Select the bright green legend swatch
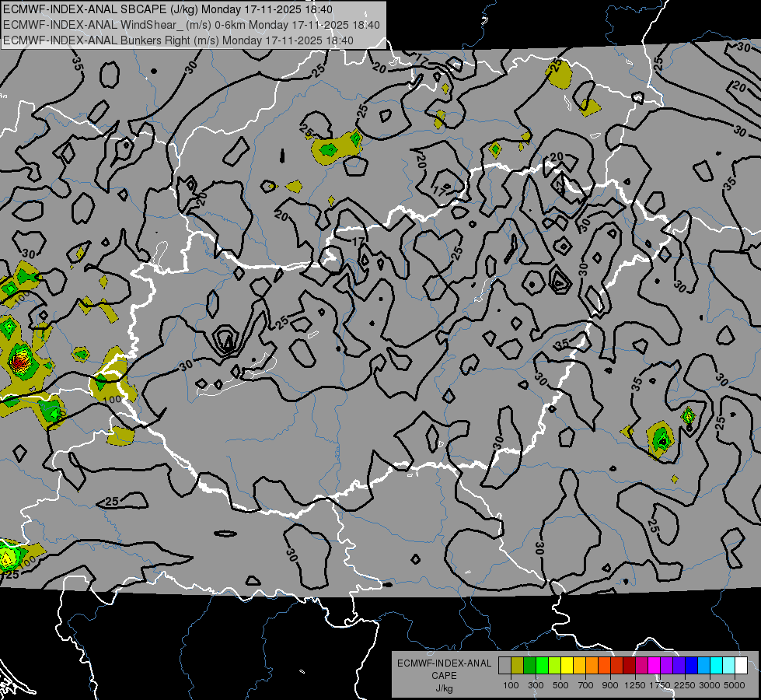This screenshot has height=700, width=761. tap(542, 665)
